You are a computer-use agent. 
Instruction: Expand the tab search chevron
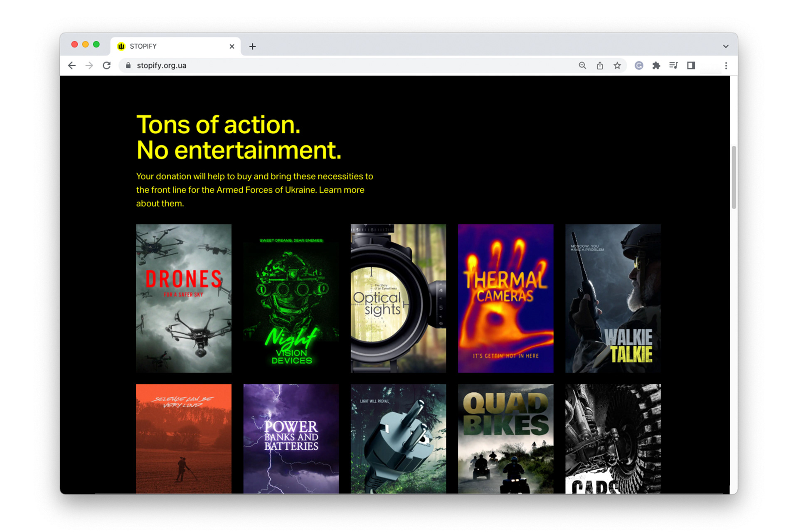[726, 47]
